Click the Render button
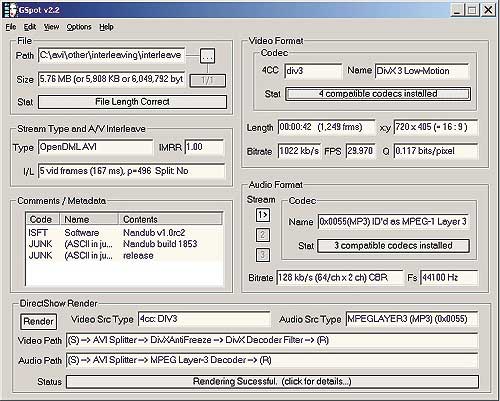Screen dimensions: 500x401 pos(38,322)
